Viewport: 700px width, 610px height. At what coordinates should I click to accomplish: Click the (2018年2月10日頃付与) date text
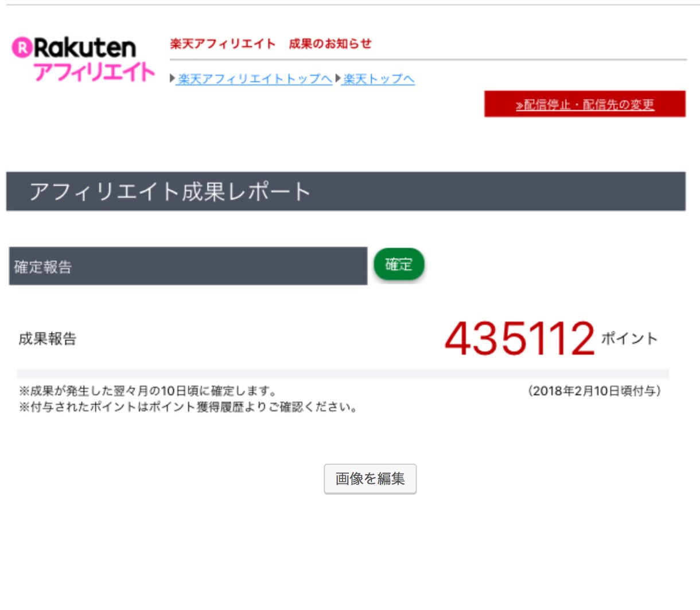pyautogui.click(x=594, y=391)
